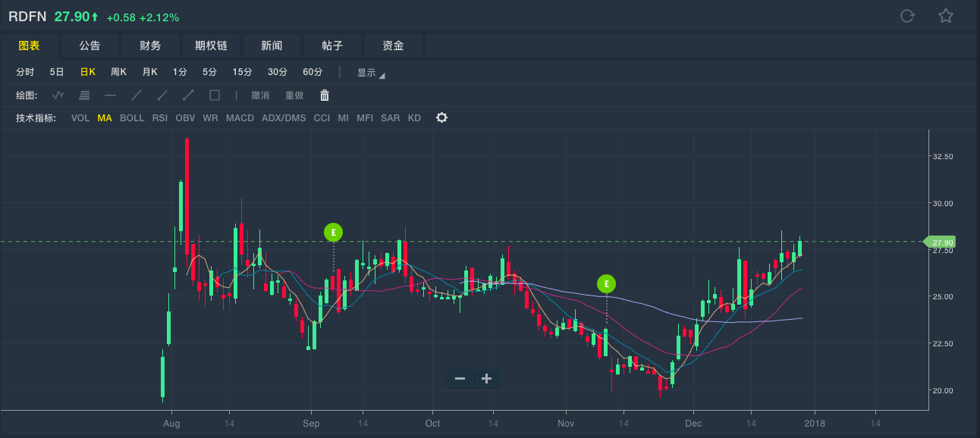Select the horizontal line drawing tool
This screenshot has width=980, height=438.
coord(110,95)
